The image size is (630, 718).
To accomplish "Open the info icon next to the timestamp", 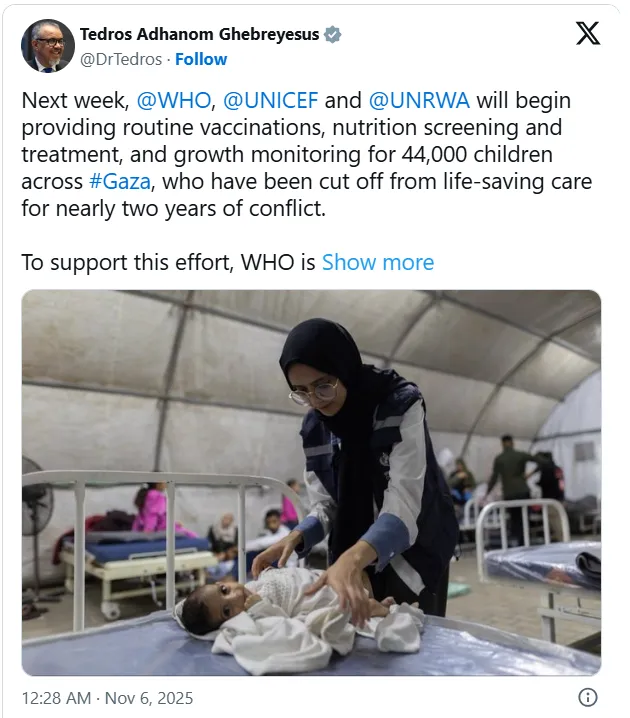I will click(x=588, y=697).
